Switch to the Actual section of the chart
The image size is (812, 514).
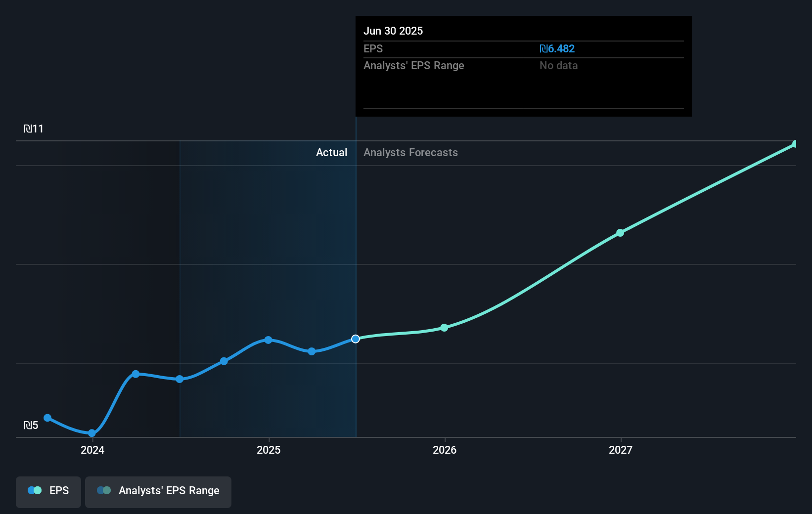click(x=331, y=153)
